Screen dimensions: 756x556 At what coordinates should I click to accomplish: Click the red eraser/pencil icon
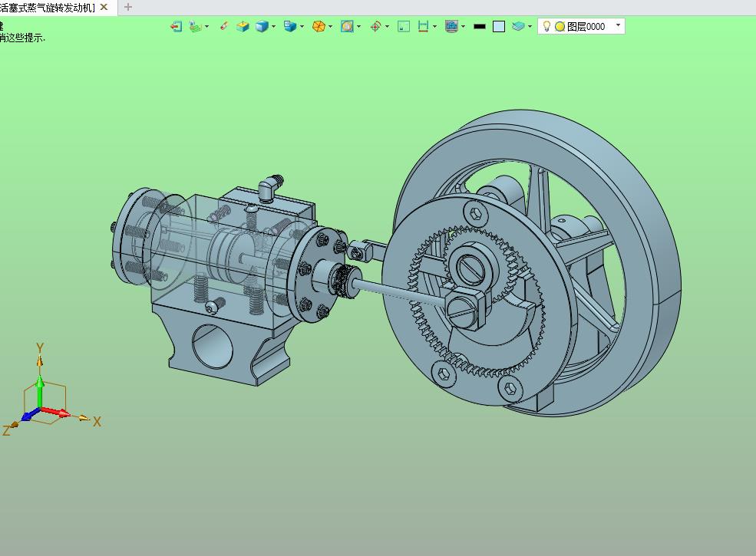[223, 27]
